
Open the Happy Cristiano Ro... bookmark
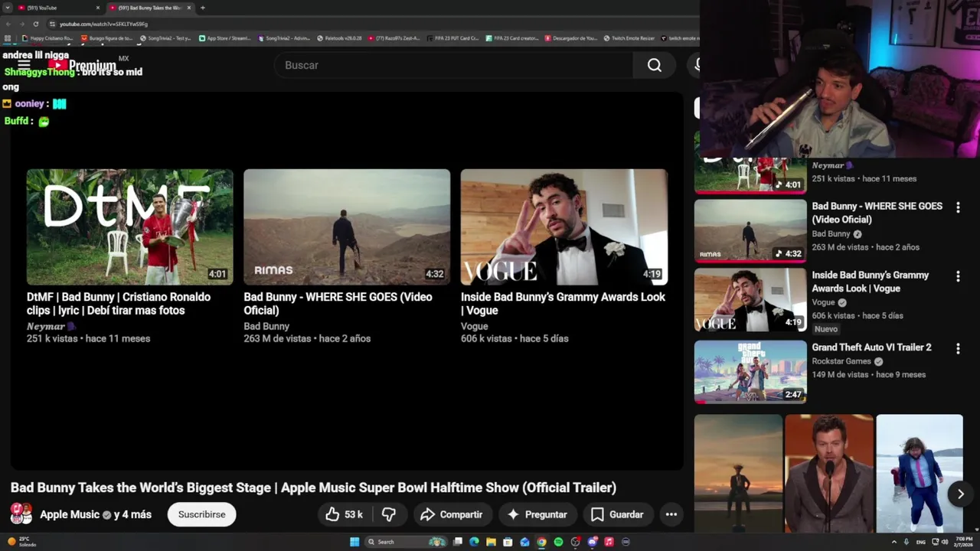(x=47, y=37)
